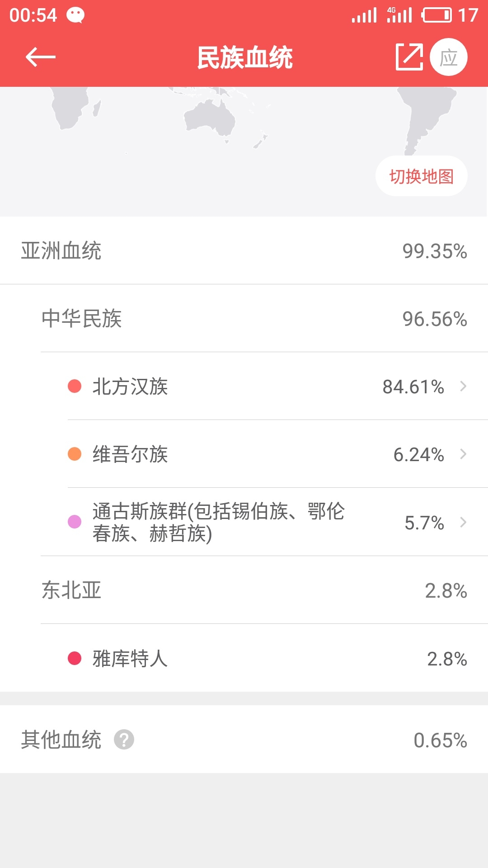Viewport: 488px width, 868px height.
Task: Tap the 其他血统 label
Action: 61,740
